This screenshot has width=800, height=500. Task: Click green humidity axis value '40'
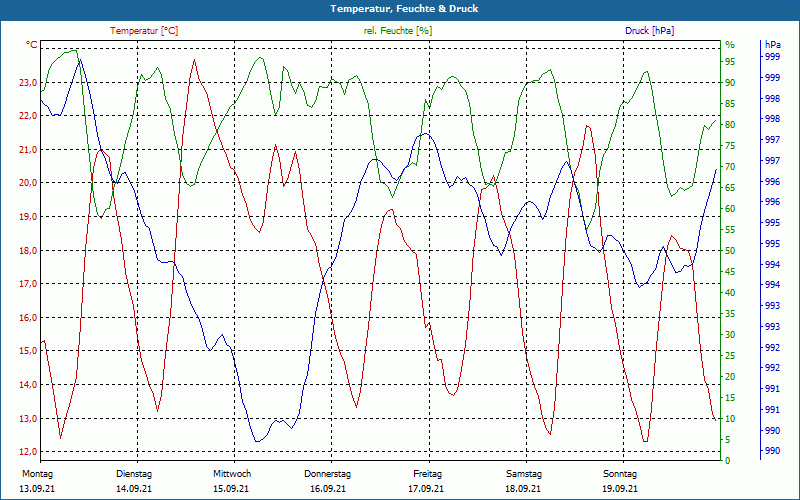click(730, 293)
